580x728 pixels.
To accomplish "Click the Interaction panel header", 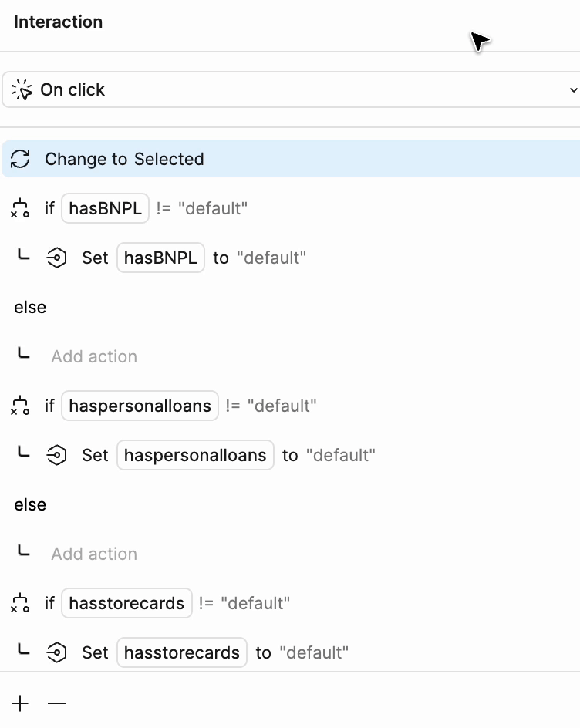I will (59, 22).
